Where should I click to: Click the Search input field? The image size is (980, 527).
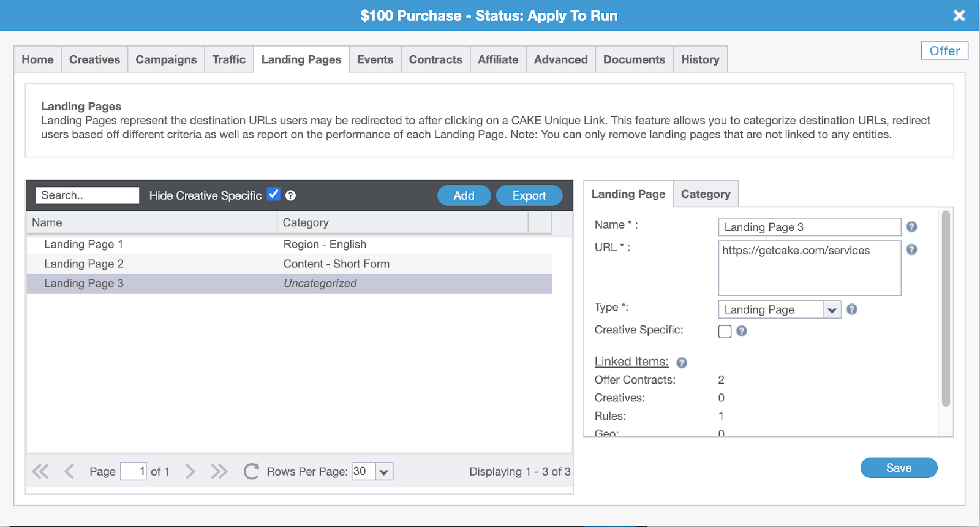click(x=87, y=195)
